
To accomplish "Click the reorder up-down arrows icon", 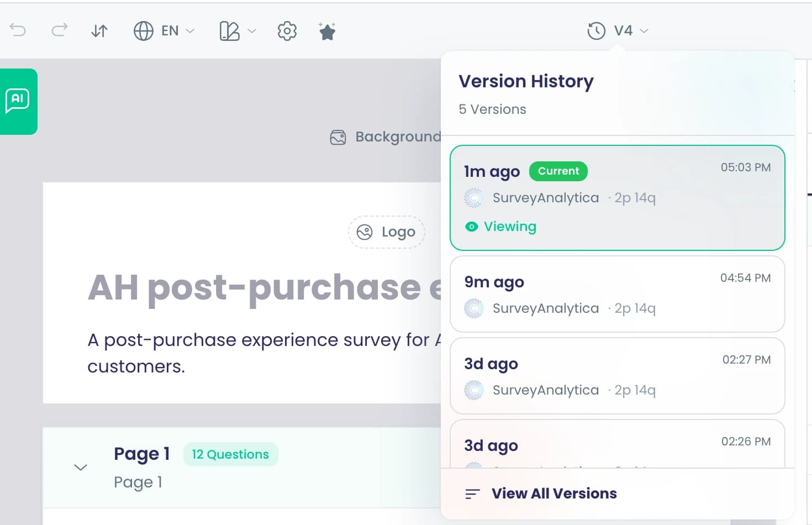I will pyautogui.click(x=99, y=31).
